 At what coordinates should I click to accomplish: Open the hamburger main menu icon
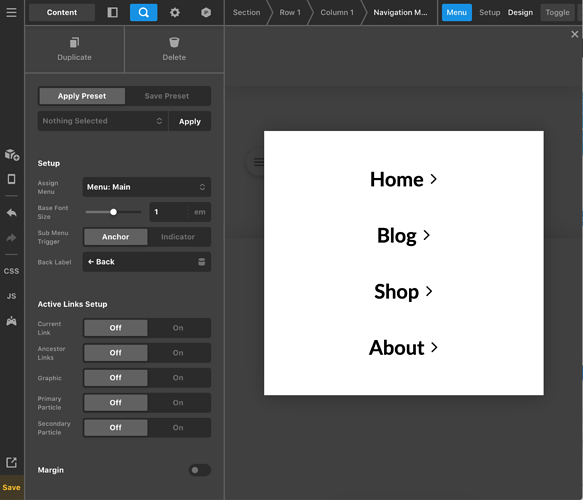tap(12, 12)
